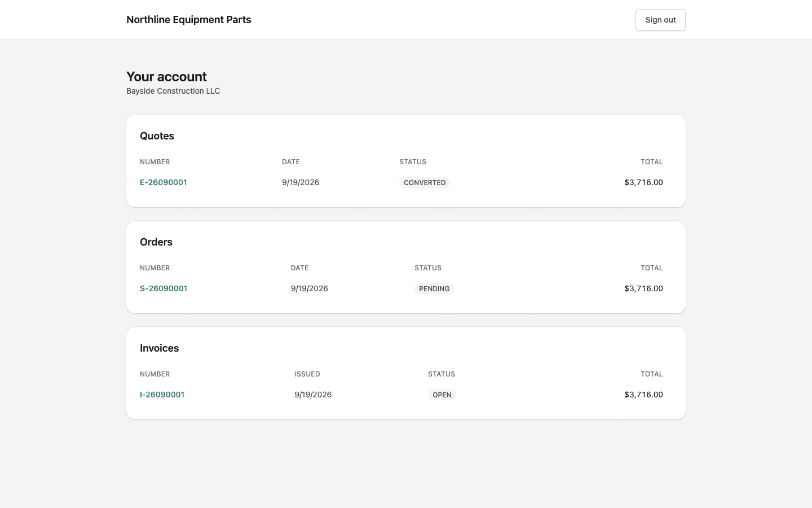
Task: Click the Your account heading
Action: 166,77
